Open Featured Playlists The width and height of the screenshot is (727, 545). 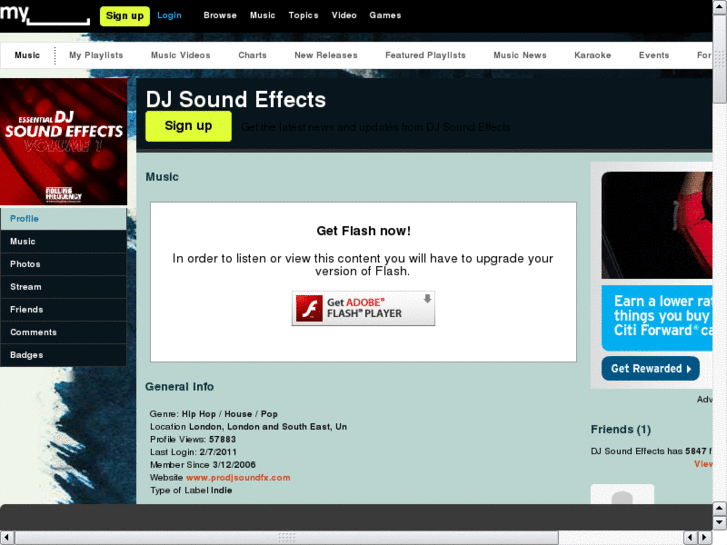(425, 55)
